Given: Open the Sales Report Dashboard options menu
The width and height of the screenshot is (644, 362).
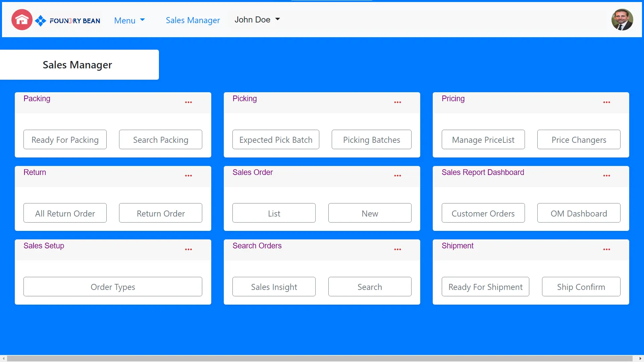Looking at the screenshot, I should pos(607,176).
